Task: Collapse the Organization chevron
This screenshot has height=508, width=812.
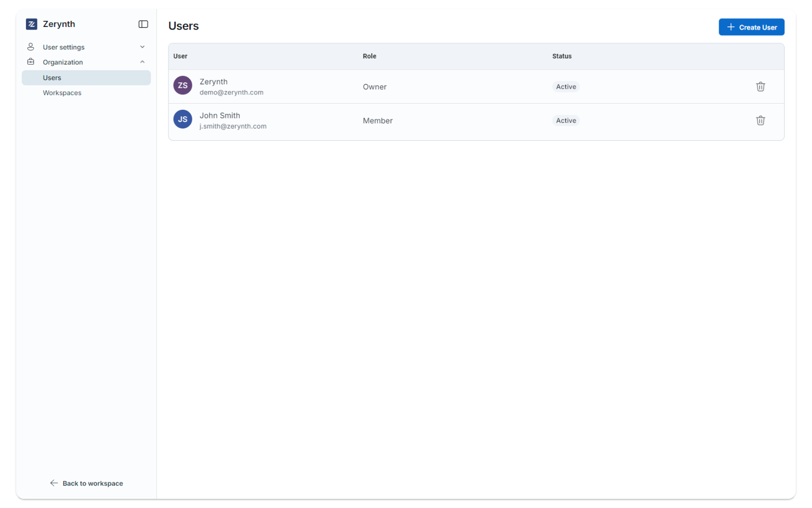Action: 142,62
